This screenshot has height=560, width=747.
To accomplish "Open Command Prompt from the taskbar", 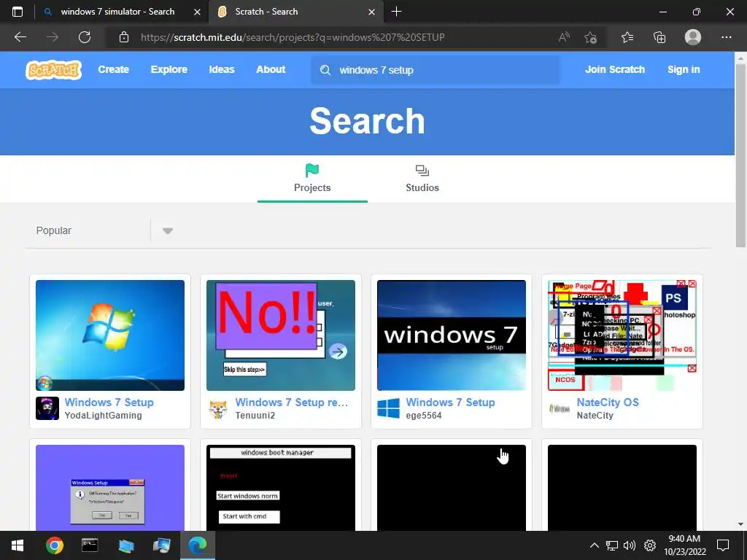I will 90,545.
